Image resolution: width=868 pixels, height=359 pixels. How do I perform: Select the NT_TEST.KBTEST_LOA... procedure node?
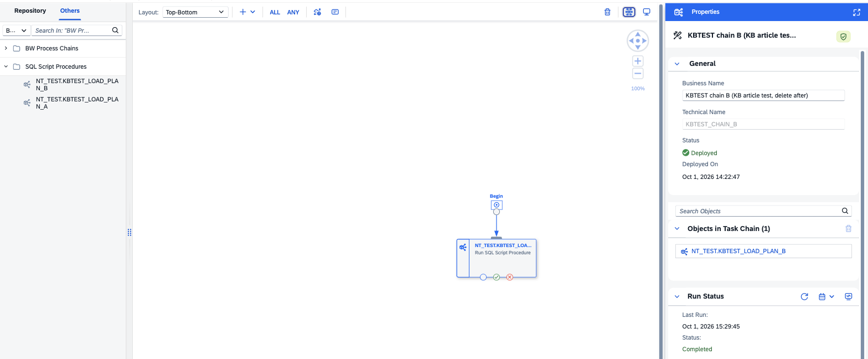(x=497, y=258)
